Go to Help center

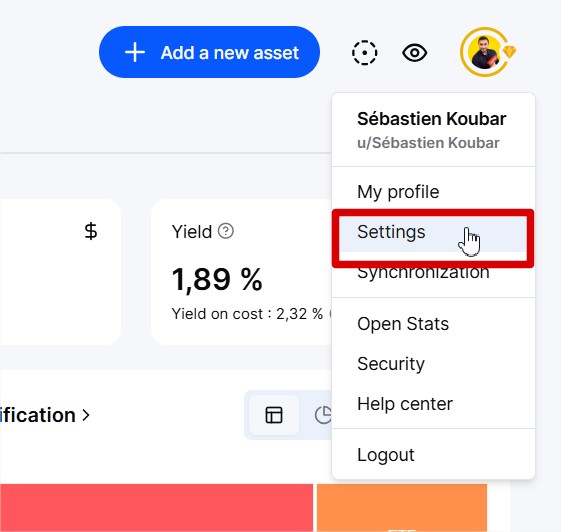tap(433, 404)
